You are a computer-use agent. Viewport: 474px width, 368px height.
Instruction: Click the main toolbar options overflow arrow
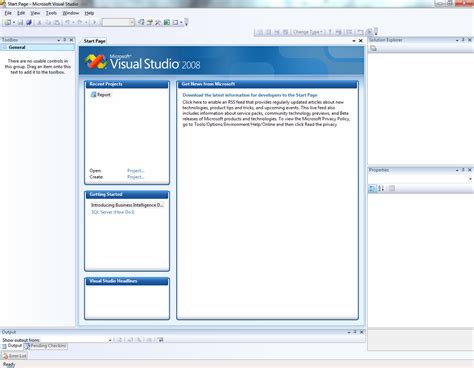186,23
